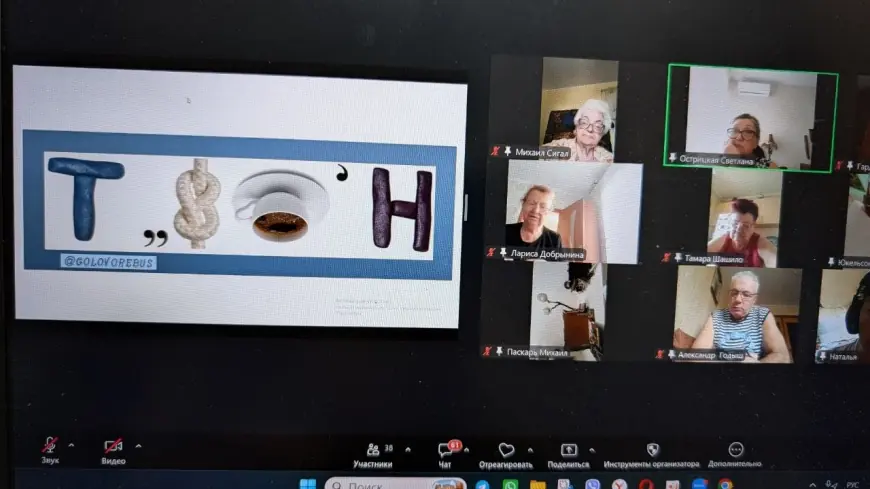Expand arrow next to Поделиться

[x=592, y=450]
